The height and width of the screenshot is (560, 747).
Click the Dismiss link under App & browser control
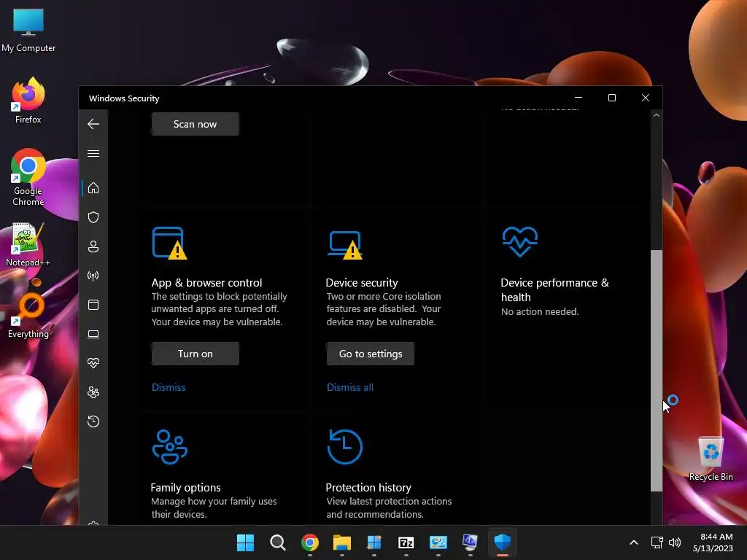pyautogui.click(x=169, y=388)
